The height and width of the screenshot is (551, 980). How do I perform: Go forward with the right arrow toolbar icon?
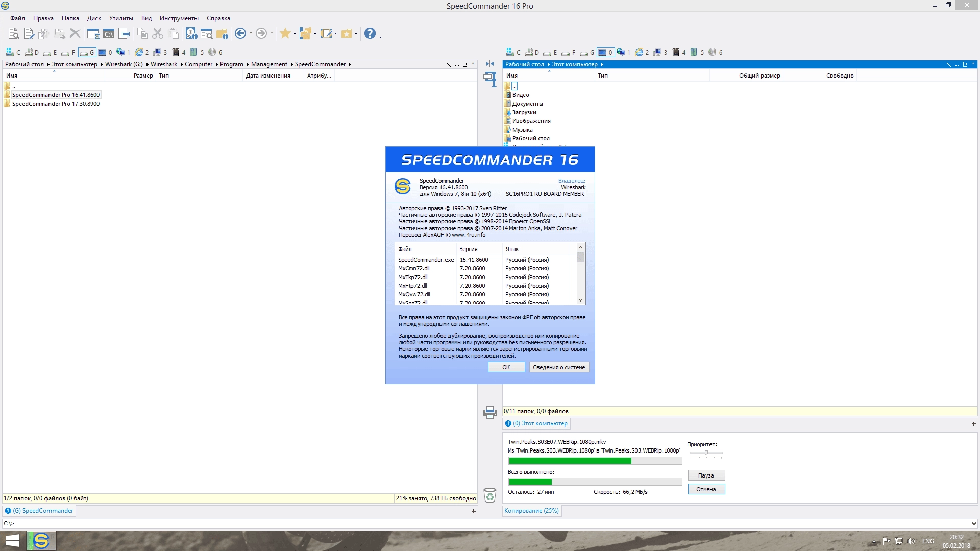(x=261, y=34)
